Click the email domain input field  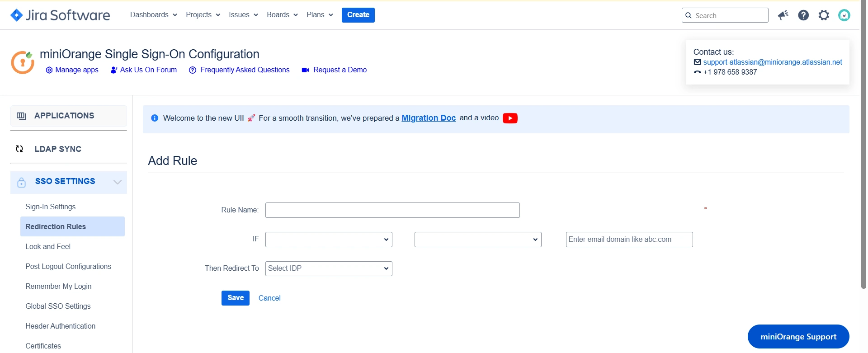[629, 240]
